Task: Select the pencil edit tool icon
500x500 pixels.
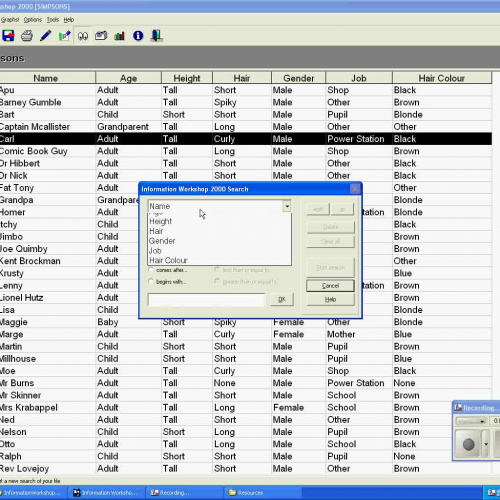Action: [45, 36]
